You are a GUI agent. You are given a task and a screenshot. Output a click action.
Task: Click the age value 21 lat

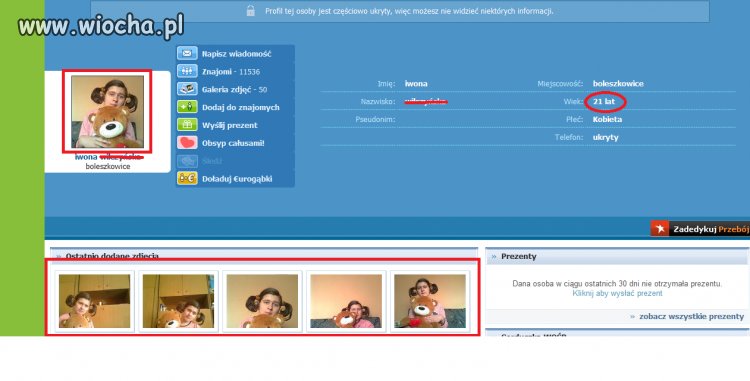pyautogui.click(x=604, y=101)
